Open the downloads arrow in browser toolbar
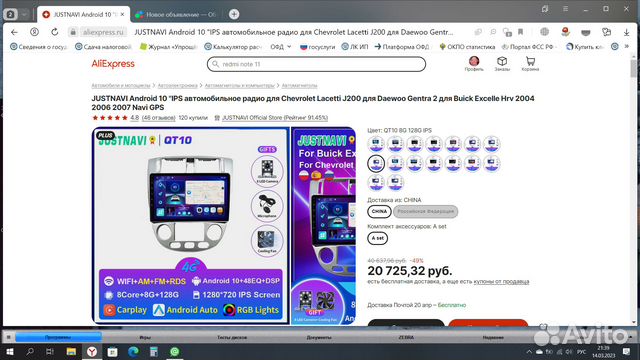The width and height of the screenshot is (640, 360). click(626, 32)
